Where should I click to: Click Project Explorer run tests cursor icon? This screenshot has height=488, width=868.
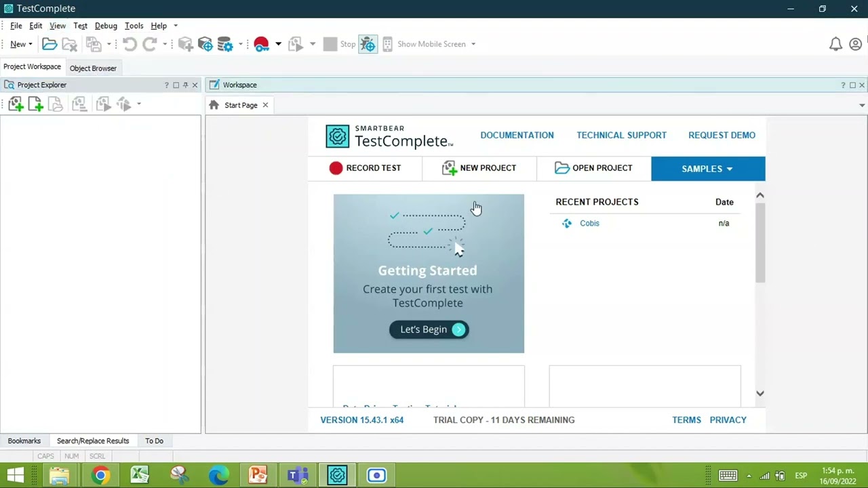(123, 104)
